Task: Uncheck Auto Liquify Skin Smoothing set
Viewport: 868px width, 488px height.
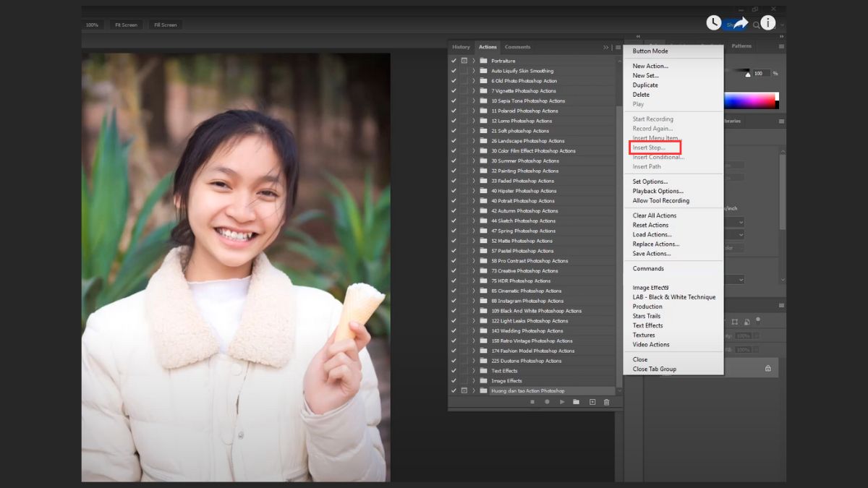Action: pos(454,71)
